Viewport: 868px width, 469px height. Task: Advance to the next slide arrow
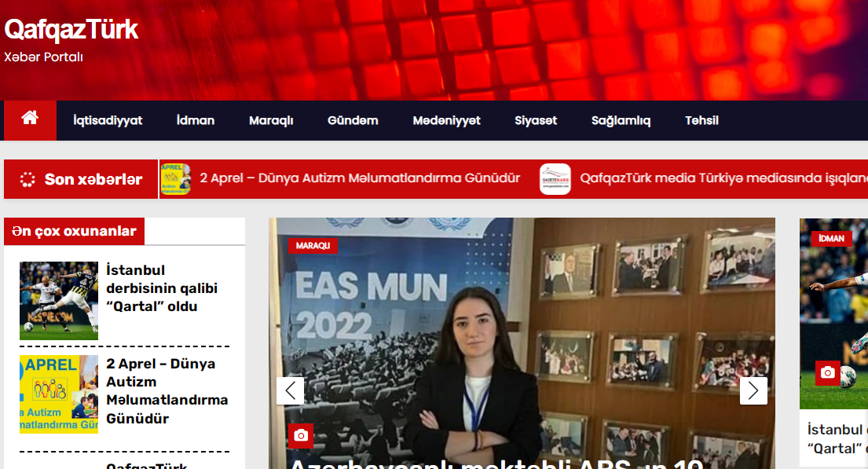click(753, 390)
